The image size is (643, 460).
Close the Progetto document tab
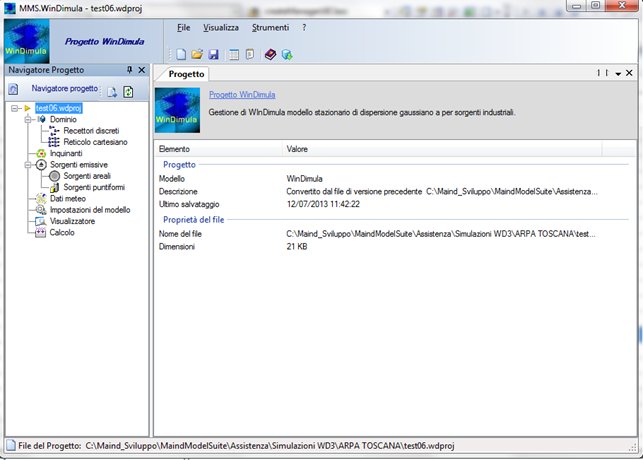pyautogui.click(x=629, y=73)
